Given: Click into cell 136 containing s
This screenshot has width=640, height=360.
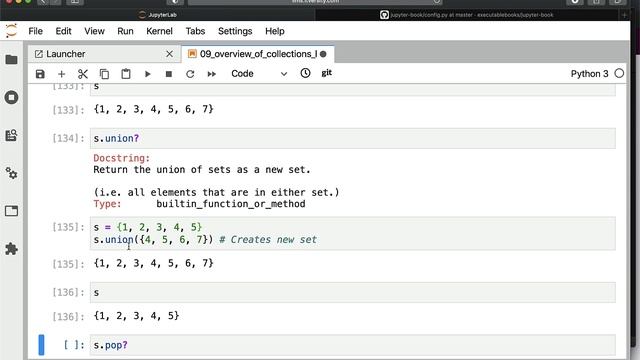Looking at the screenshot, I should click(x=353, y=292).
